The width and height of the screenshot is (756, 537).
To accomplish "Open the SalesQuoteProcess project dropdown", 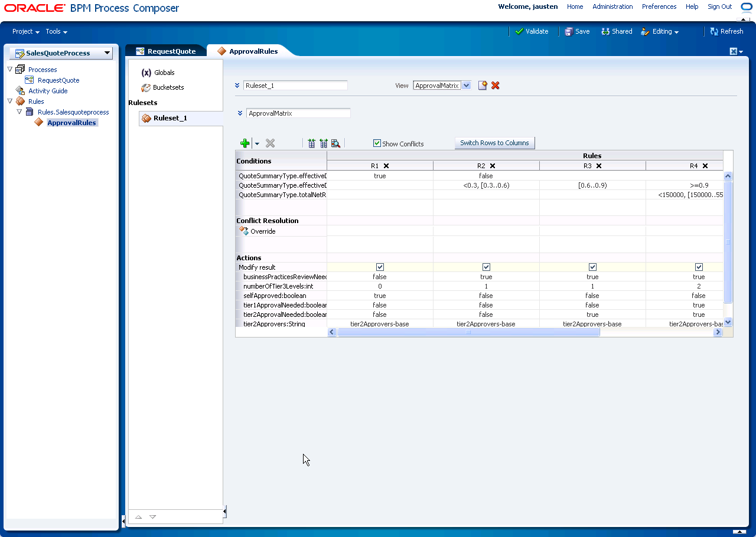I will click(107, 53).
